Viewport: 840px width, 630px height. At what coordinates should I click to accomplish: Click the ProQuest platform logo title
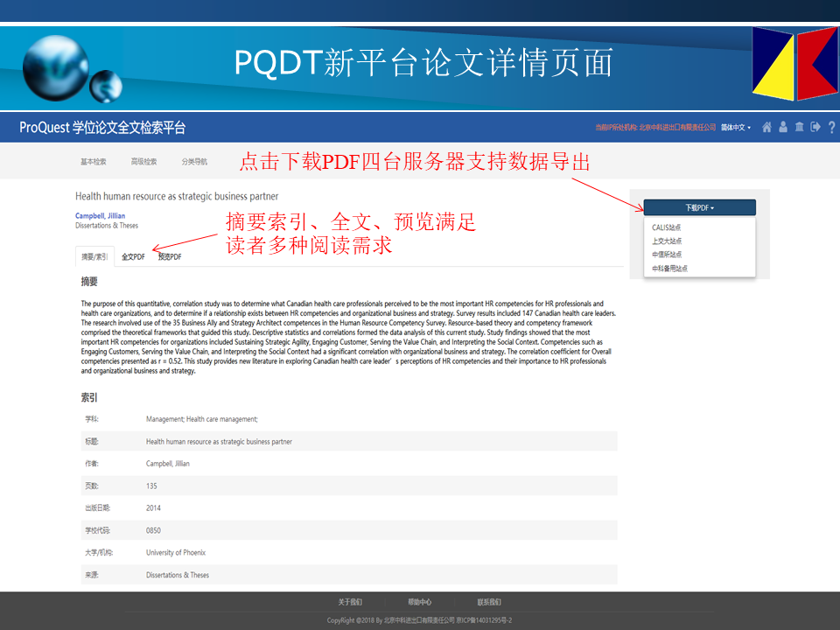[102, 128]
